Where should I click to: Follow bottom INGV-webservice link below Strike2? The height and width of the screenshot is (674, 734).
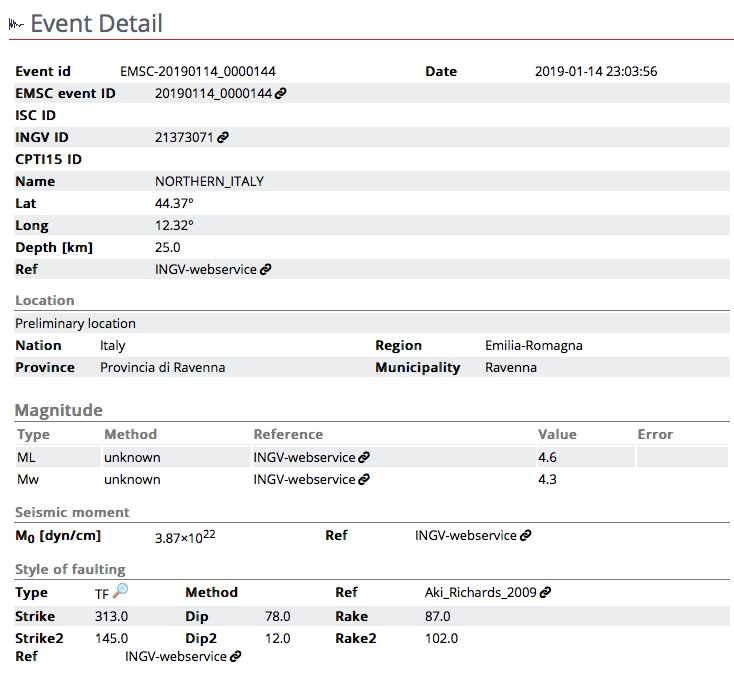pyautogui.click(x=176, y=656)
